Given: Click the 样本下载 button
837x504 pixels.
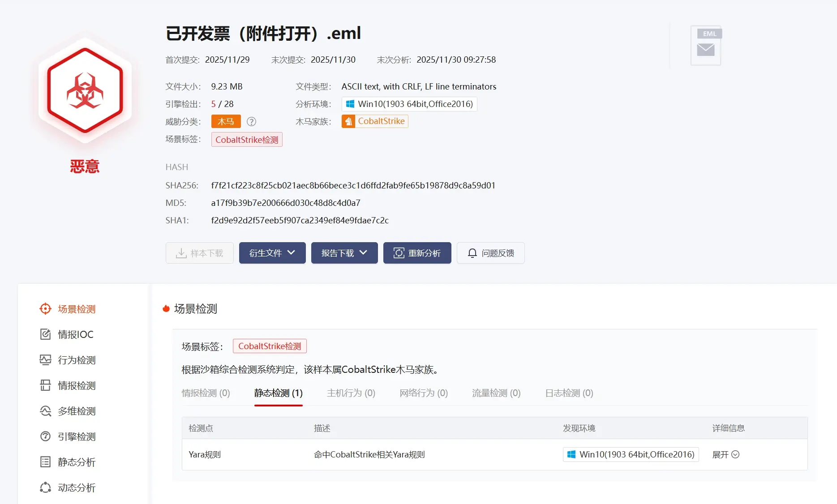Looking at the screenshot, I should [x=200, y=253].
